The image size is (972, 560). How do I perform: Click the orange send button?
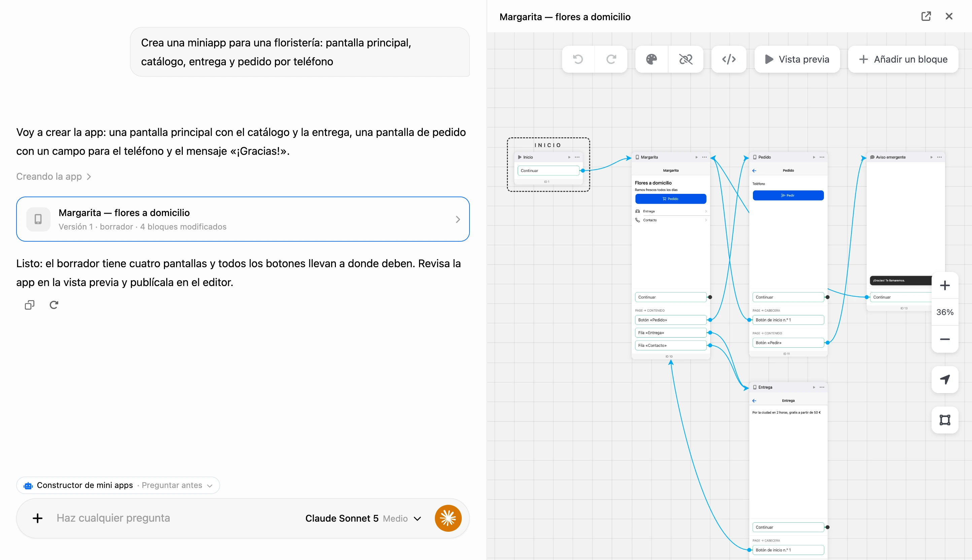448,519
